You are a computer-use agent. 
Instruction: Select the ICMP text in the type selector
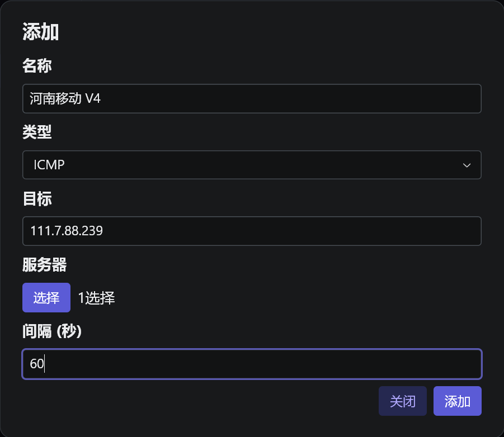point(45,165)
